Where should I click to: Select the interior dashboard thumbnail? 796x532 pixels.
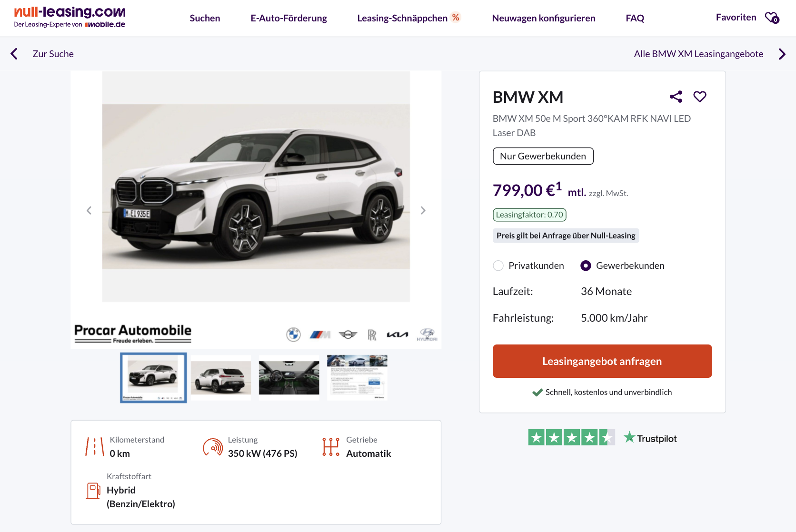coord(289,377)
